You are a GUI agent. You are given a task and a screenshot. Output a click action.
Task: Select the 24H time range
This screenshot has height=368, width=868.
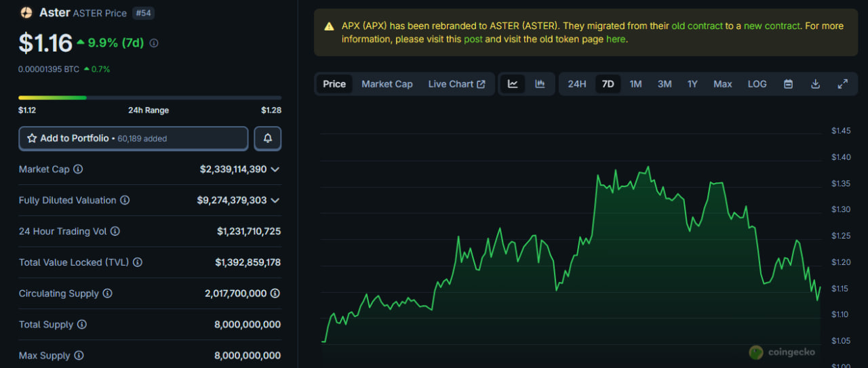tap(576, 84)
